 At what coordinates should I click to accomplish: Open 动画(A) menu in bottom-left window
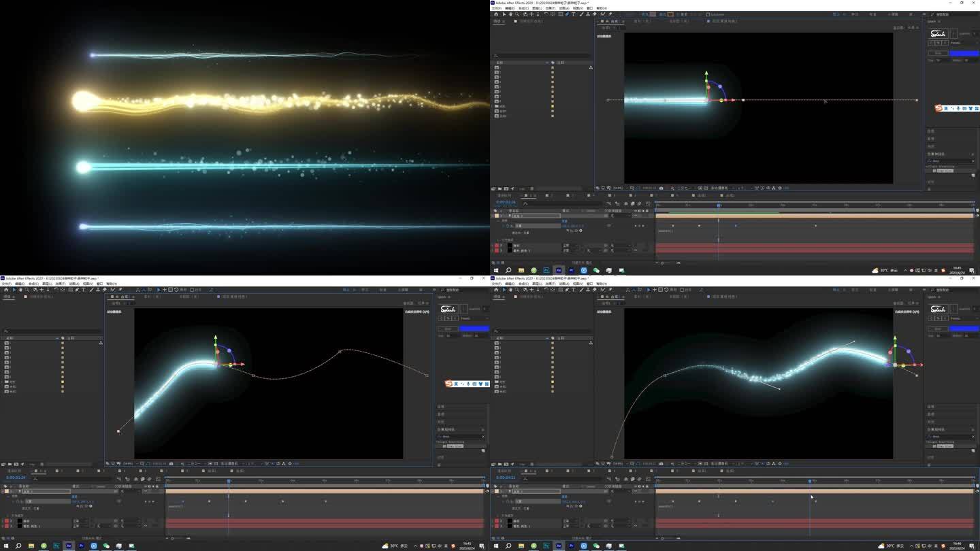coord(74,284)
